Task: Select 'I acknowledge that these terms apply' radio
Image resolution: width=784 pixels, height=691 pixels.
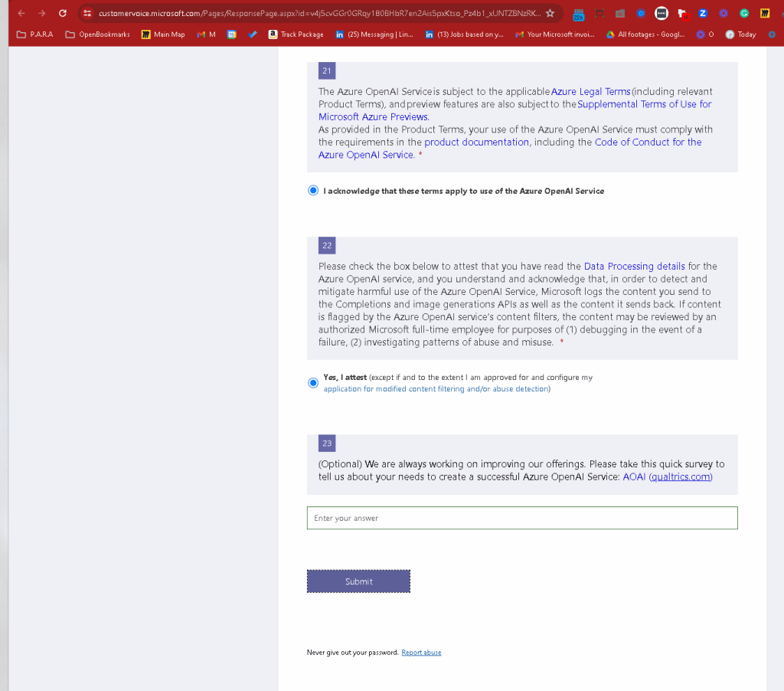Action: pos(313,191)
